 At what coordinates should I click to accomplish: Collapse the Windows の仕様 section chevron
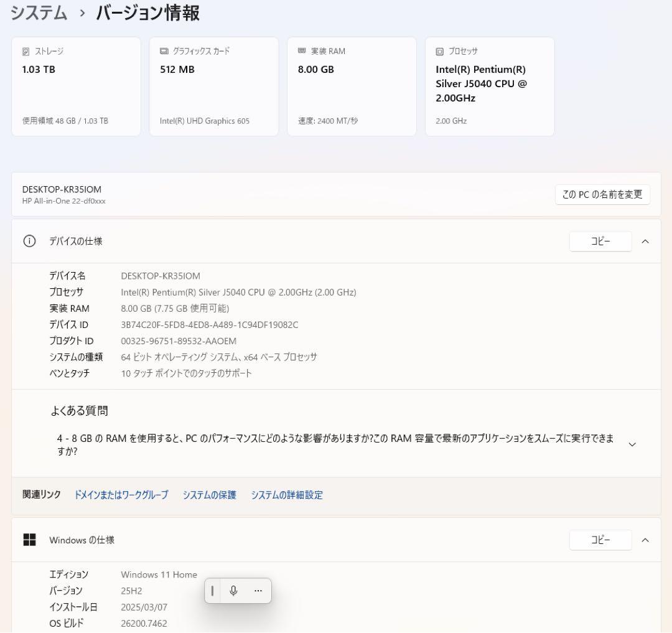[645, 540]
